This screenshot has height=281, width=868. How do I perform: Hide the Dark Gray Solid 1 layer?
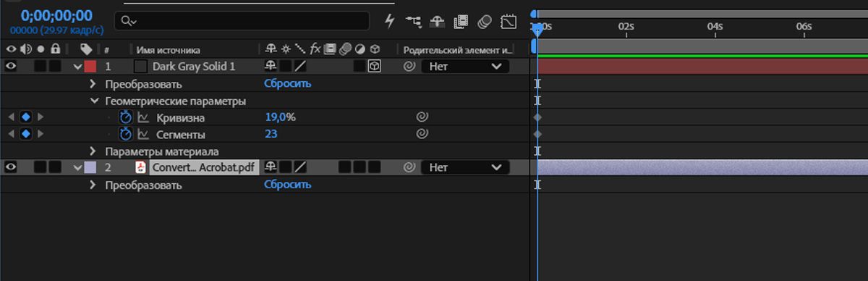tap(11, 66)
